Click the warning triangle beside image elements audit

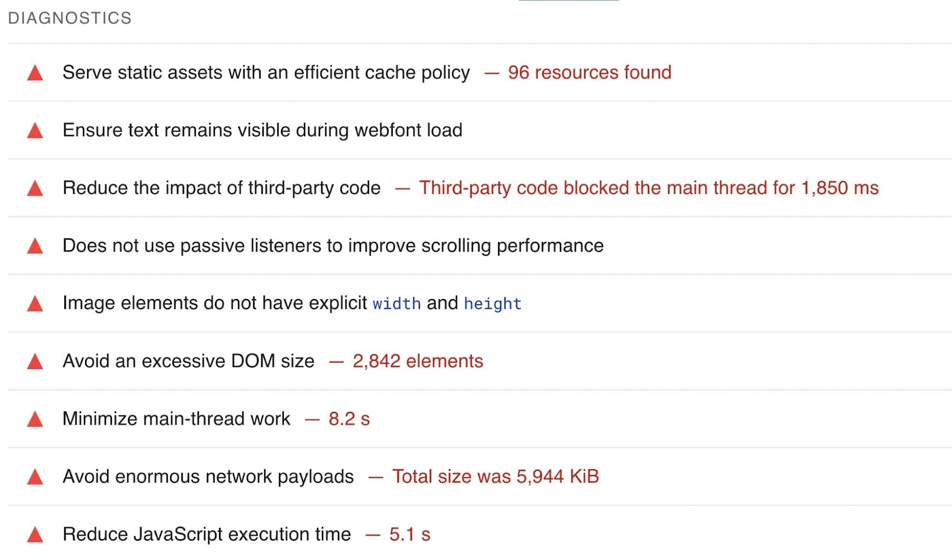[35, 303]
